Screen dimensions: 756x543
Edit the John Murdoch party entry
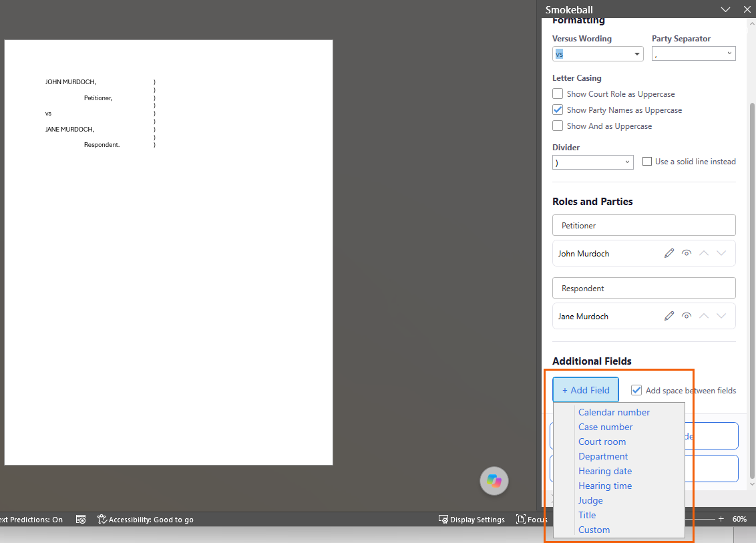[x=669, y=253]
